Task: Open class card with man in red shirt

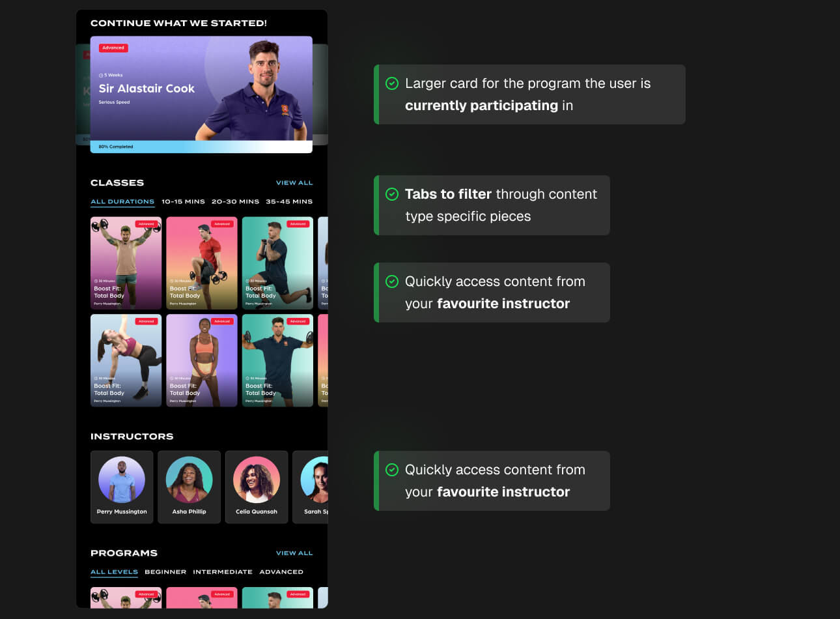Action: (202, 263)
